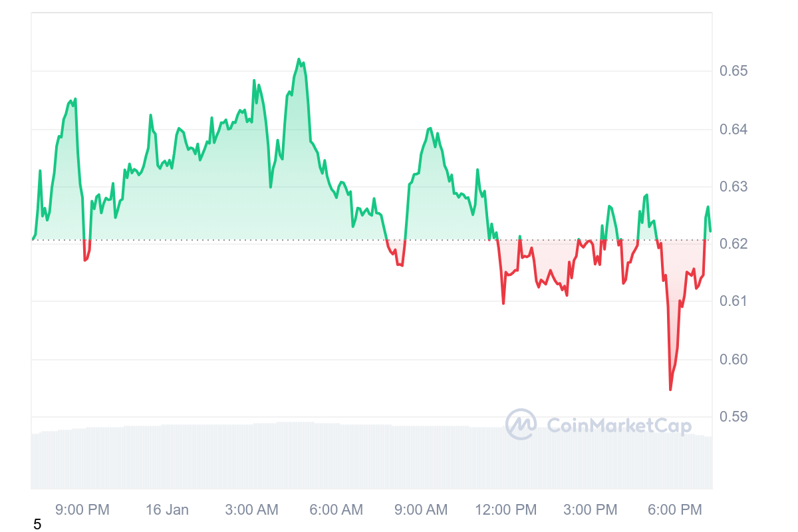The height and width of the screenshot is (532, 798).
Task: Select the 9:00 AM time axis label
Action: tap(421, 510)
